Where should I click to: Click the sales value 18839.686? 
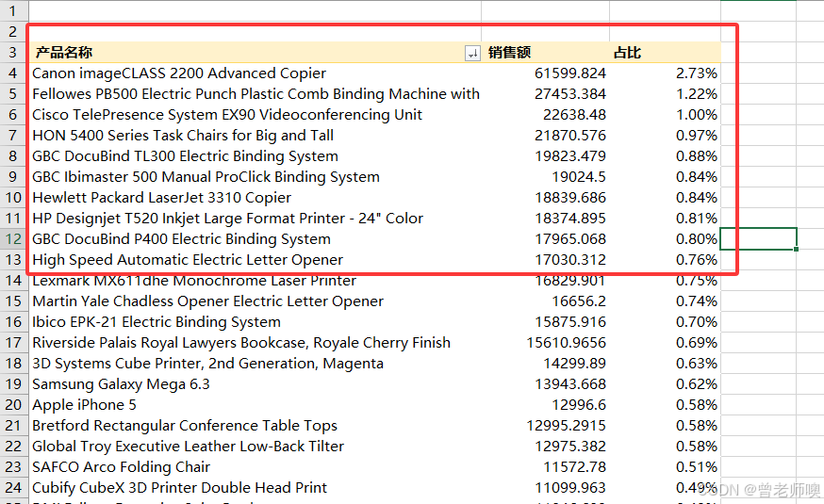click(546, 198)
